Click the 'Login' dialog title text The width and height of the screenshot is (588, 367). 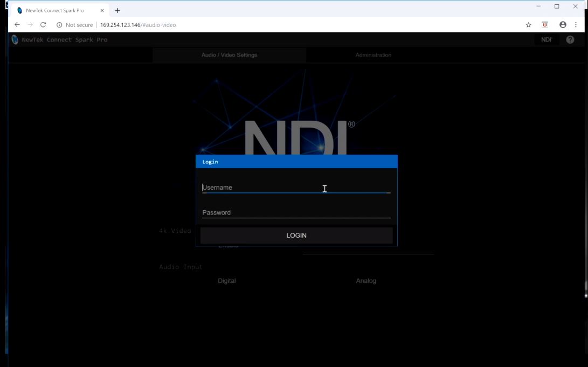pyautogui.click(x=210, y=162)
